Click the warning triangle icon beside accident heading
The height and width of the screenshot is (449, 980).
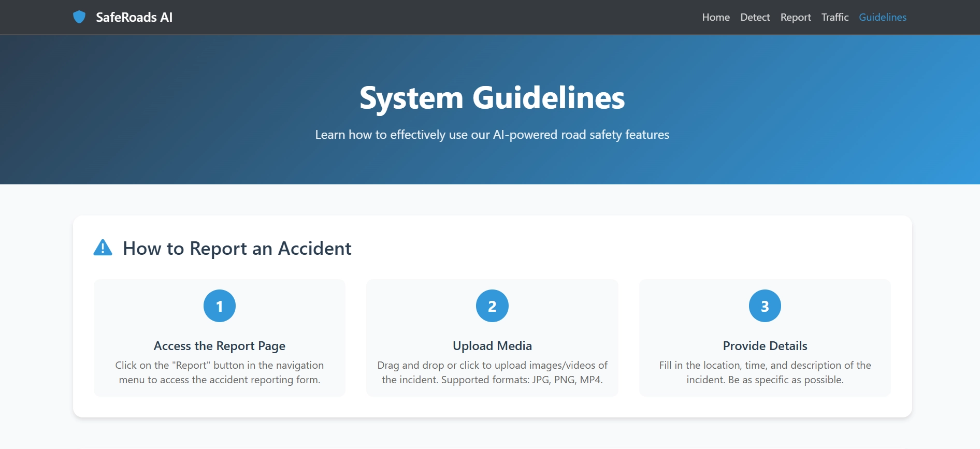[x=103, y=248]
